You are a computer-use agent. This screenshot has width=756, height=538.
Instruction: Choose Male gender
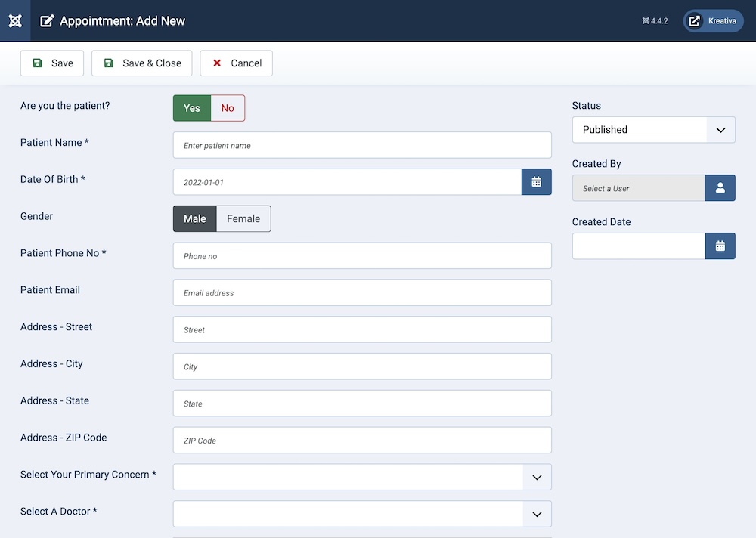click(195, 218)
